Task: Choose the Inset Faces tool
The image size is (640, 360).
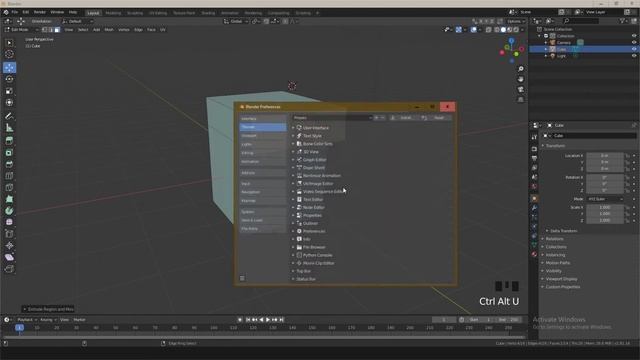Action: 9,153
